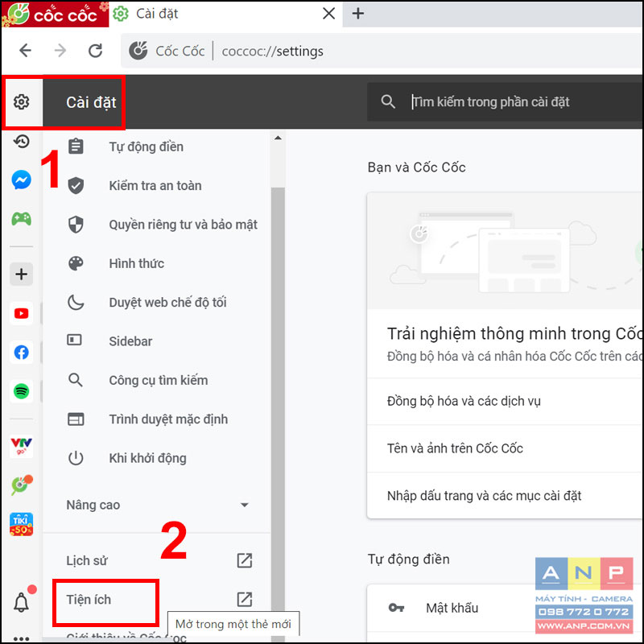The width and height of the screenshot is (644, 644).
Task: Open a new tab with plus button
Action: point(358,14)
